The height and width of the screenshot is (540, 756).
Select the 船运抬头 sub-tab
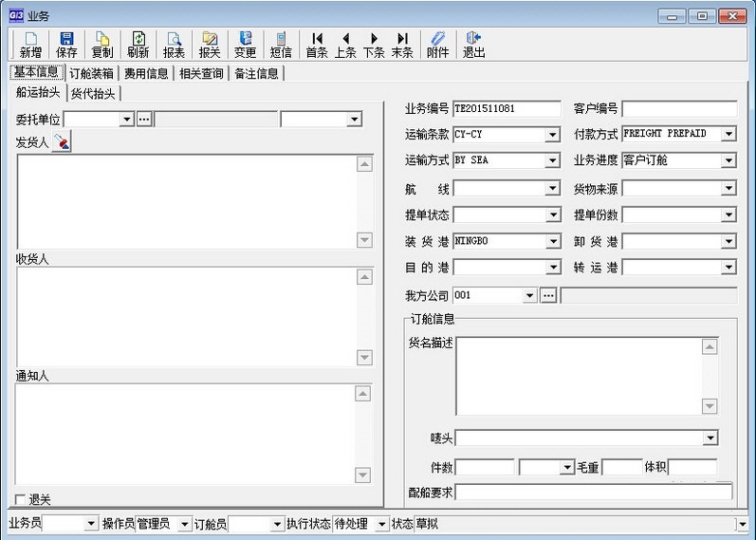38,92
